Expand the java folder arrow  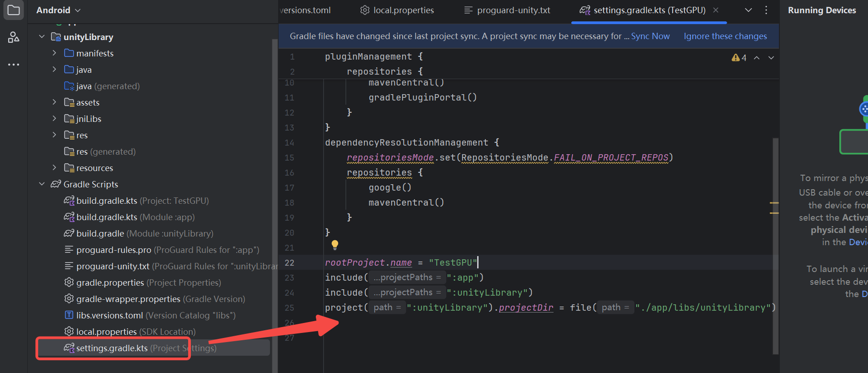[55, 69]
